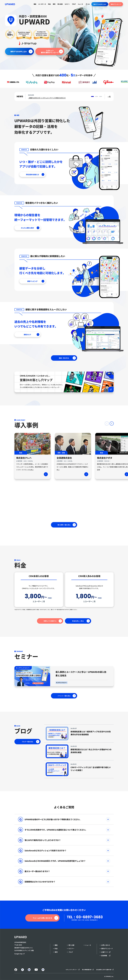Click the PayPay customer logo
The height and width of the screenshot is (980, 128).
49,82
